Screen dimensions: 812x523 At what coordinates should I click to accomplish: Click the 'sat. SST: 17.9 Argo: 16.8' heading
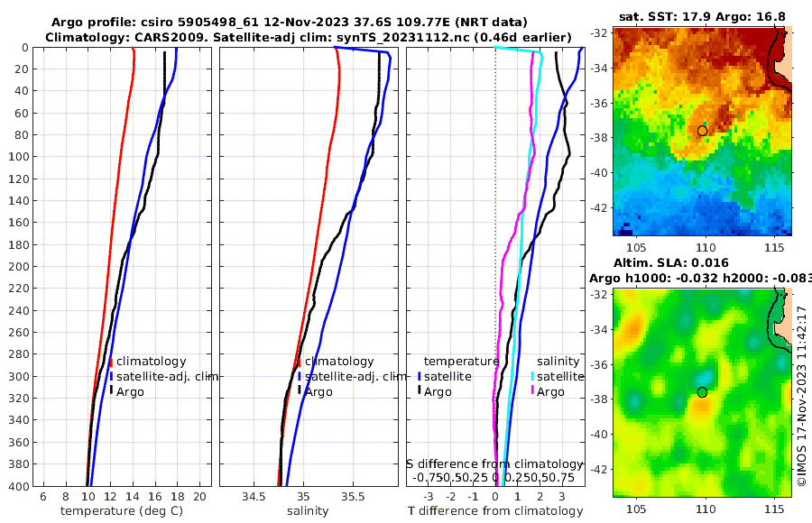pos(702,17)
